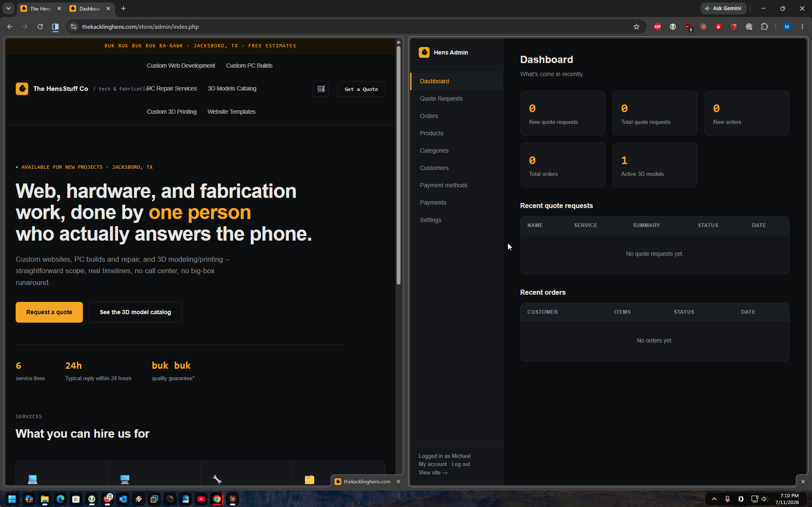This screenshot has height=507, width=812.
Task: Click the View site link
Action: 433,473
